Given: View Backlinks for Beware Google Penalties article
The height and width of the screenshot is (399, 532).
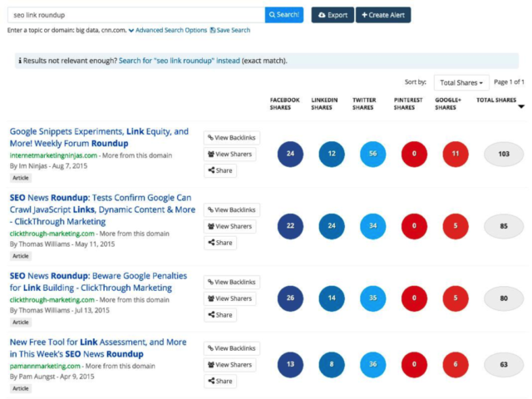Looking at the screenshot, I should pos(231,282).
